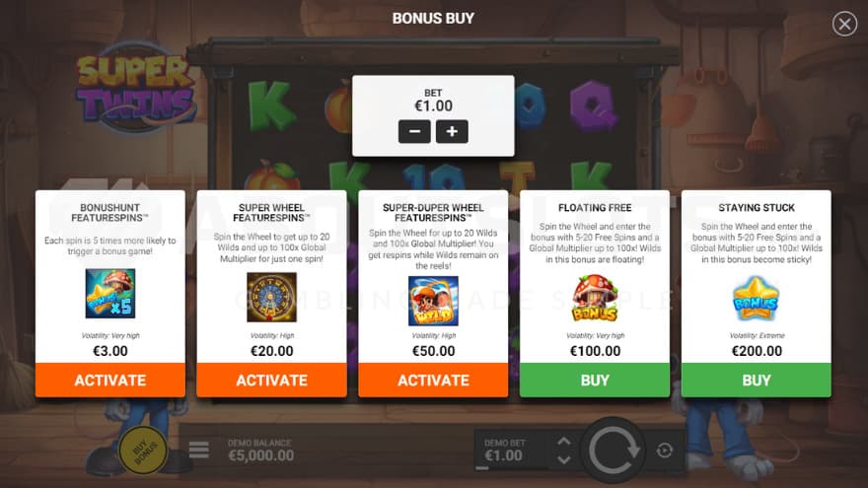Viewport: 868px width, 488px height.
Task: Buy the Staying Stuck bonus
Action: 757,381
